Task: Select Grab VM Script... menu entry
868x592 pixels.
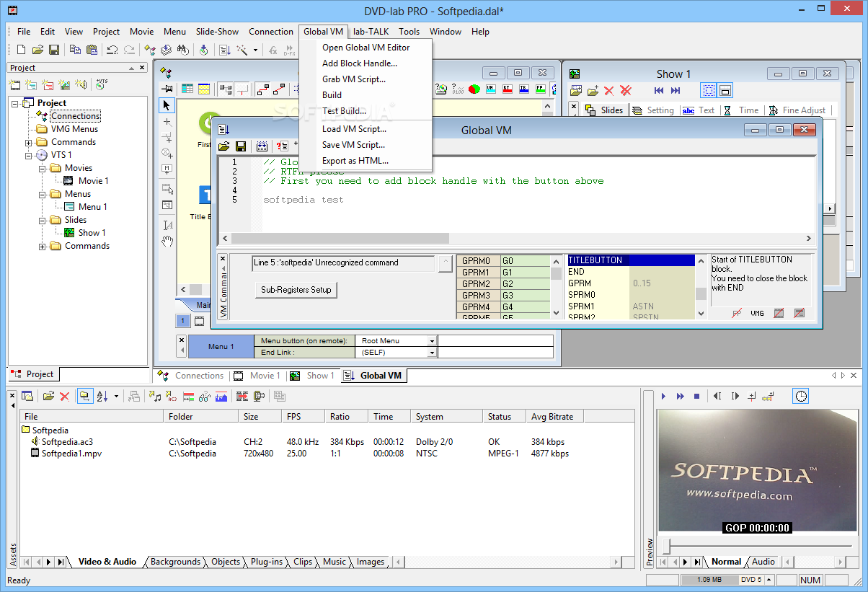Action: click(x=354, y=79)
